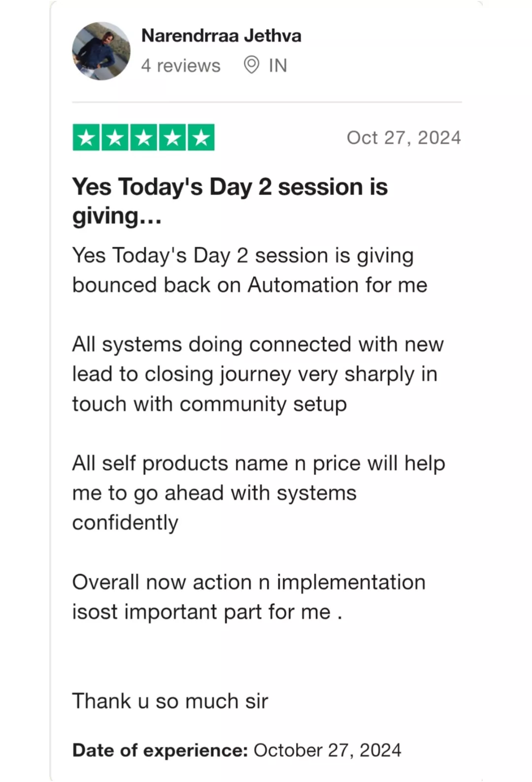Click the location pin icon
532x782 pixels.
251,65
